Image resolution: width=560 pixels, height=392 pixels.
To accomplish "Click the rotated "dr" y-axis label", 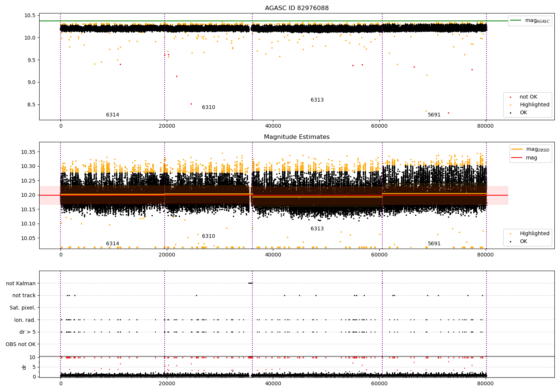I will click(x=24, y=367).
